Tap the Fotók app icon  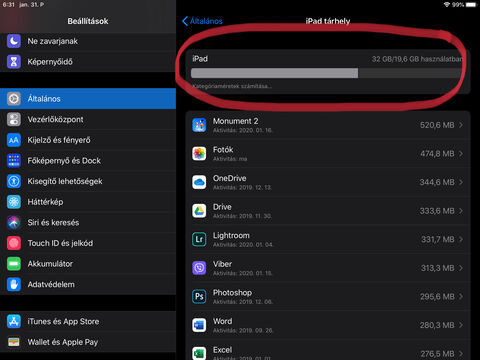199,154
